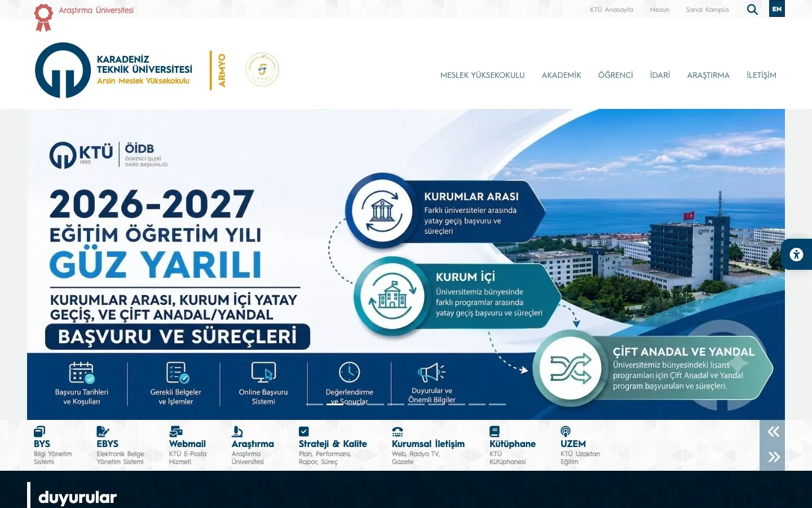This screenshot has width=812, height=508.
Task: Click the Strateji & Kalite shortcut label
Action: (333, 444)
